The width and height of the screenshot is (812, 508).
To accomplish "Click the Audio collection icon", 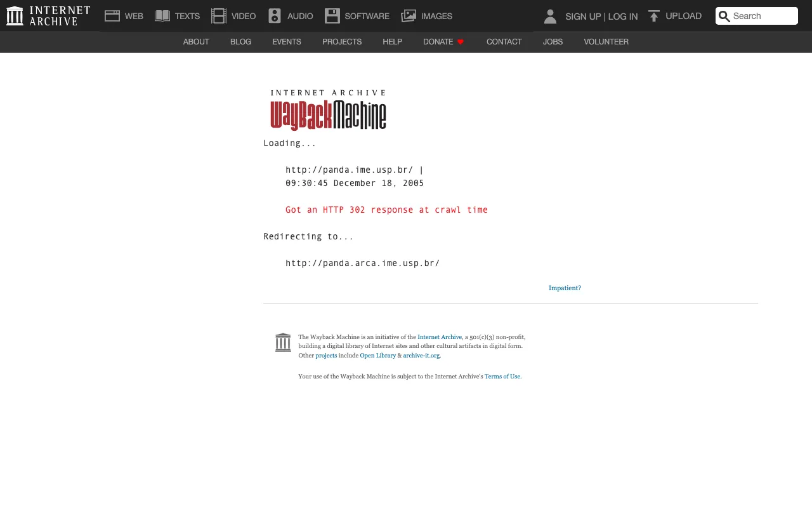I will pyautogui.click(x=274, y=16).
